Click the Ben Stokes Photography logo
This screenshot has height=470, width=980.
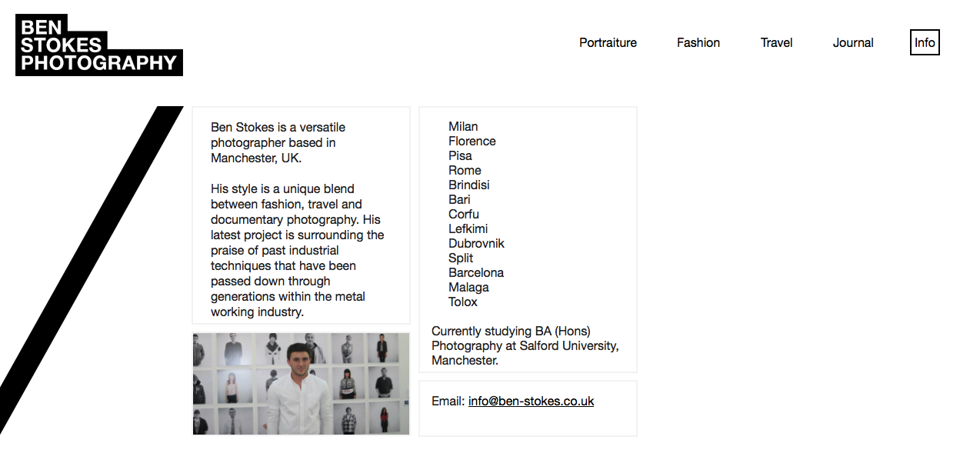click(98, 45)
